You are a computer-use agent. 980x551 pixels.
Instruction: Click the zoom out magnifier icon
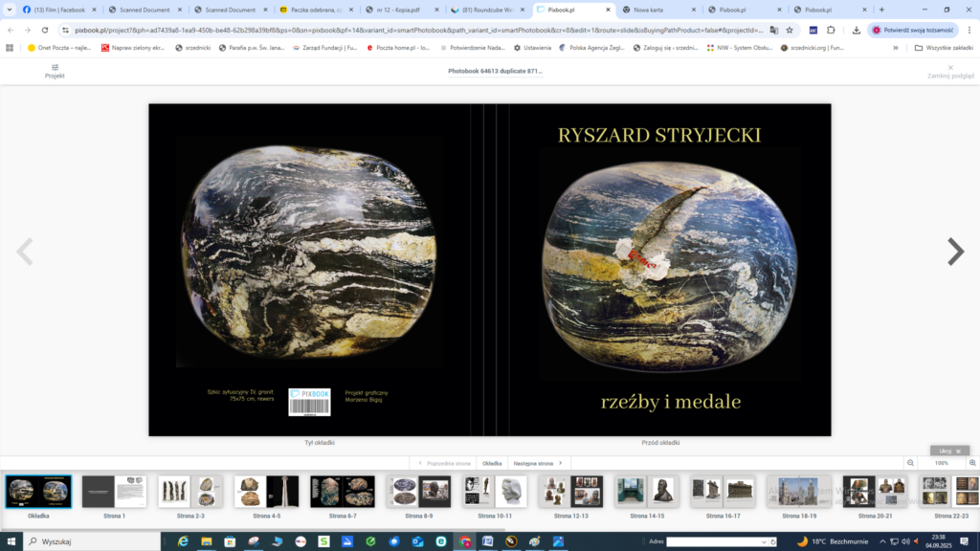click(x=910, y=463)
